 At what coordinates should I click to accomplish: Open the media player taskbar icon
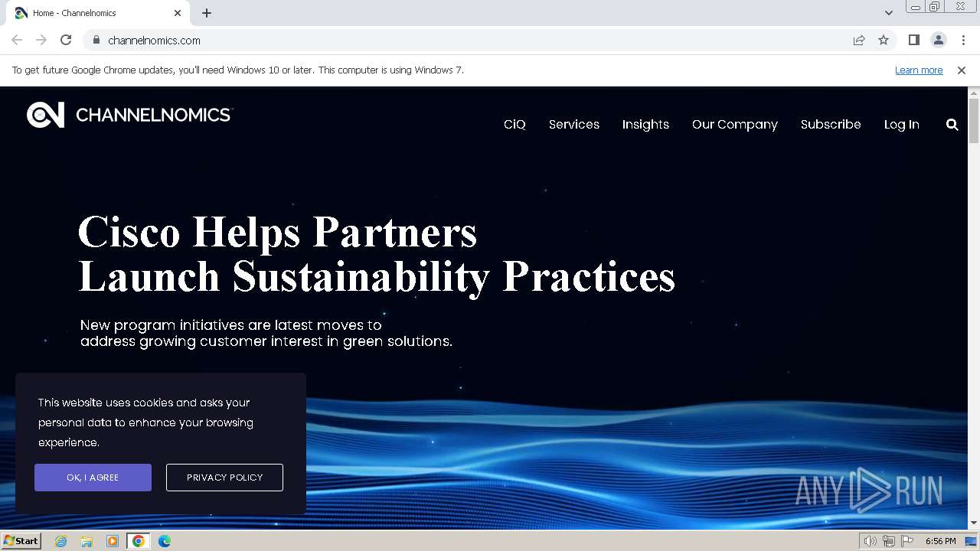pyautogui.click(x=113, y=541)
